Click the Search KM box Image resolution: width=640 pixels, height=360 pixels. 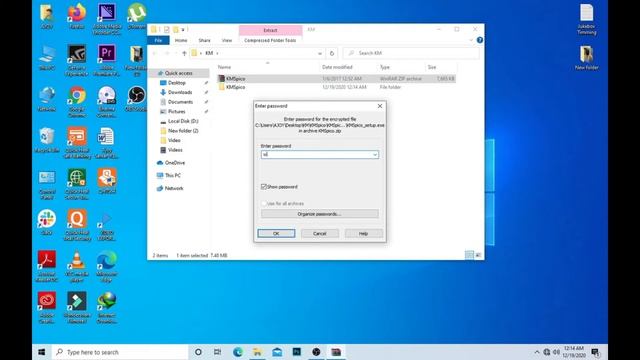[411, 53]
